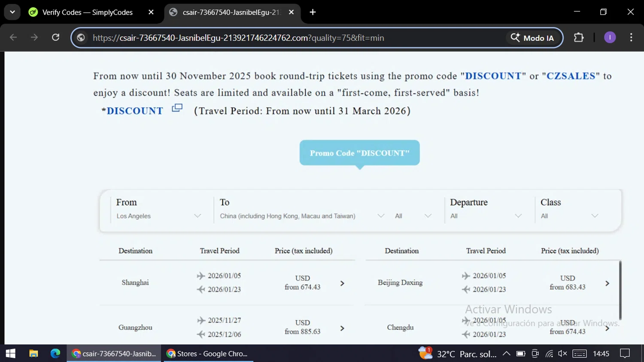
Task: Open network Wi-Fi tray icon
Action: (x=549, y=353)
